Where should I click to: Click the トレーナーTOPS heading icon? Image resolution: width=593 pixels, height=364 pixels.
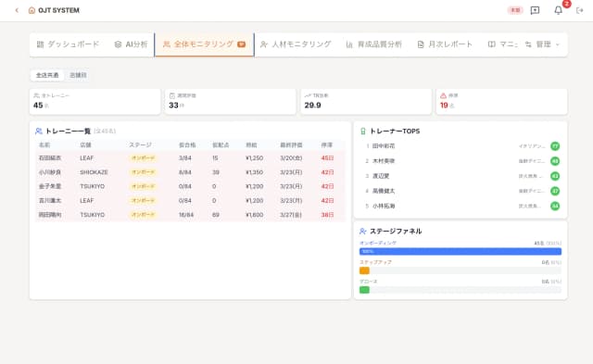pos(362,132)
